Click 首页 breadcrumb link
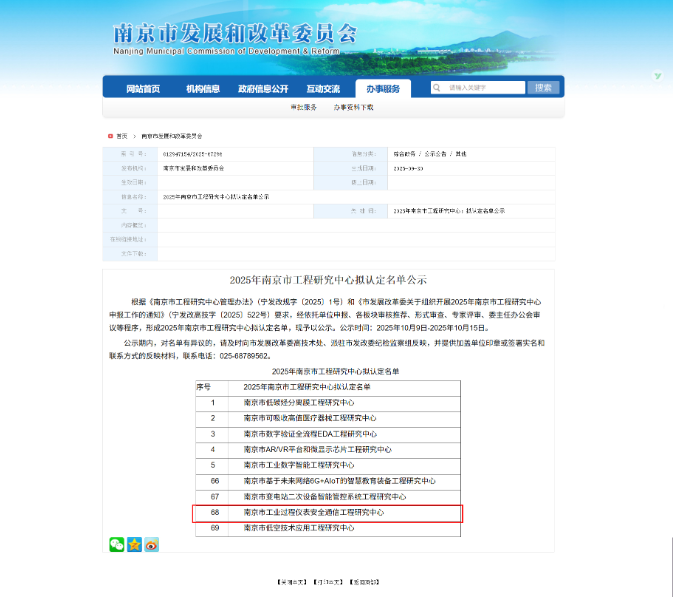 click(122, 135)
